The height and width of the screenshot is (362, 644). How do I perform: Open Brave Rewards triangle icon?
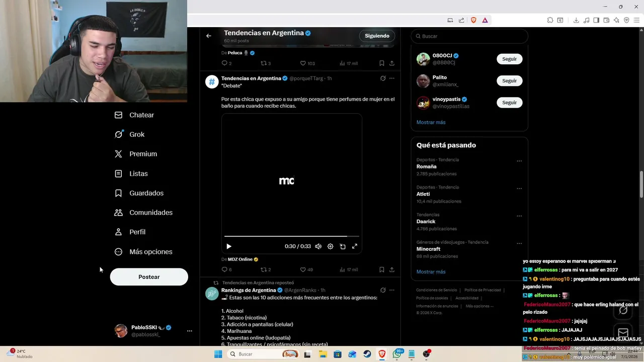[x=485, y=20]
